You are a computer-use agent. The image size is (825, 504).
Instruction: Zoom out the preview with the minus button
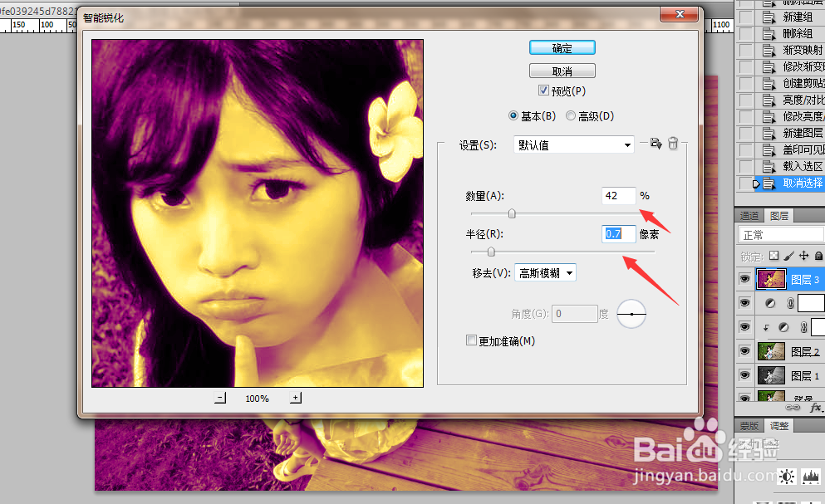click(220, 398)
